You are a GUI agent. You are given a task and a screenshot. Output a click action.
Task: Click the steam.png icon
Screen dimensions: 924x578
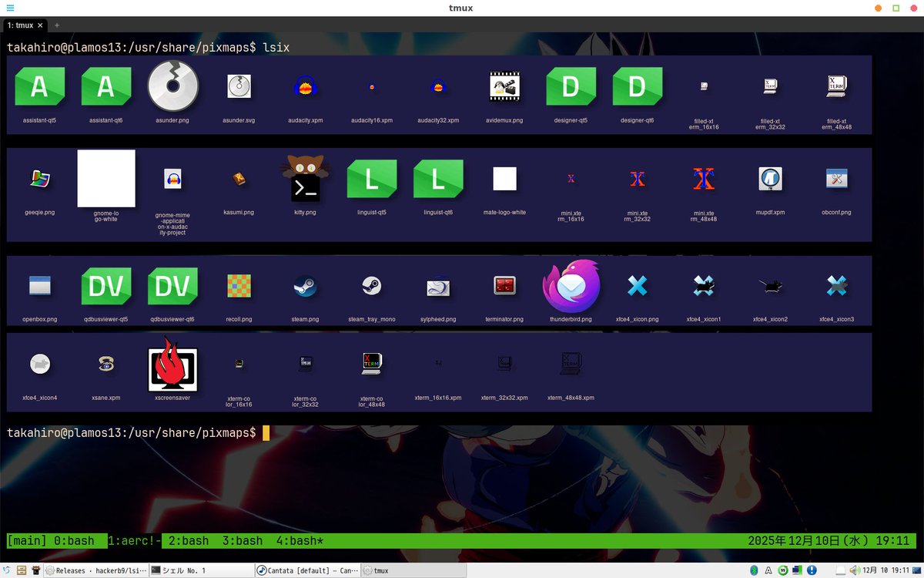[305, 286]
